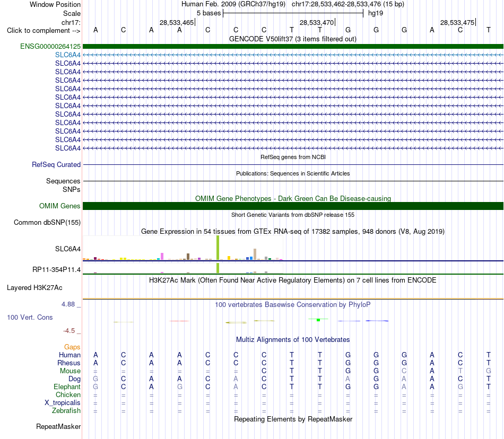504x439 pixels.
Task: Click the tall green bar in SLC6A4 GTEx chart
Action: (218, 248)
